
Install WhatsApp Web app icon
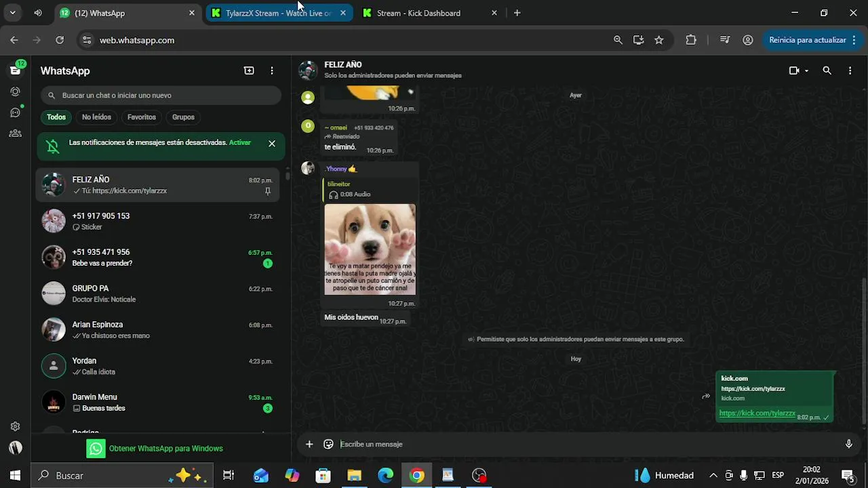pyautogui.click(x=638, y=40)
